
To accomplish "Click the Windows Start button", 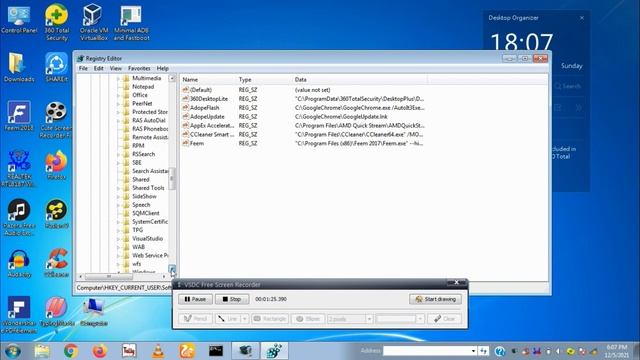I will pyautogui.click(x=12, y=351).
